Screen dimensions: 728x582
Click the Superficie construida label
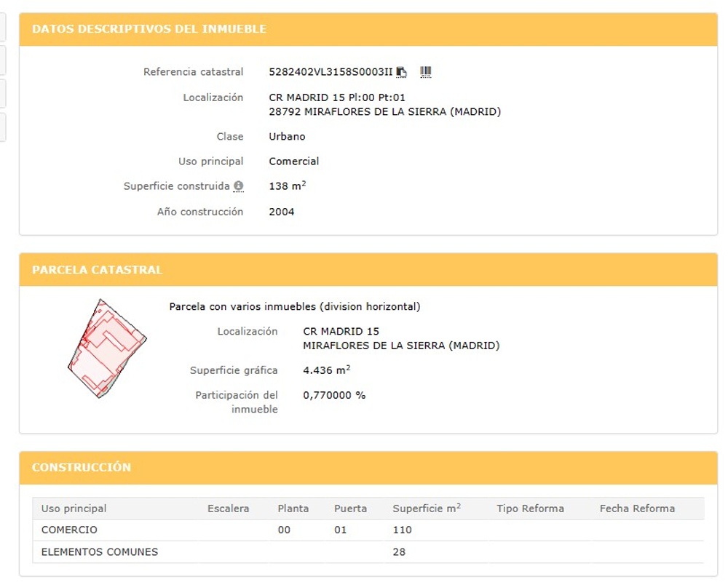(176, 186)
